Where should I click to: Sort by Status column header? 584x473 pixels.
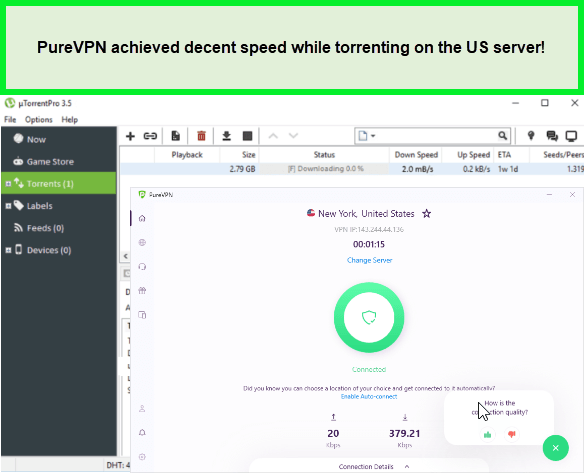[324, 155]
